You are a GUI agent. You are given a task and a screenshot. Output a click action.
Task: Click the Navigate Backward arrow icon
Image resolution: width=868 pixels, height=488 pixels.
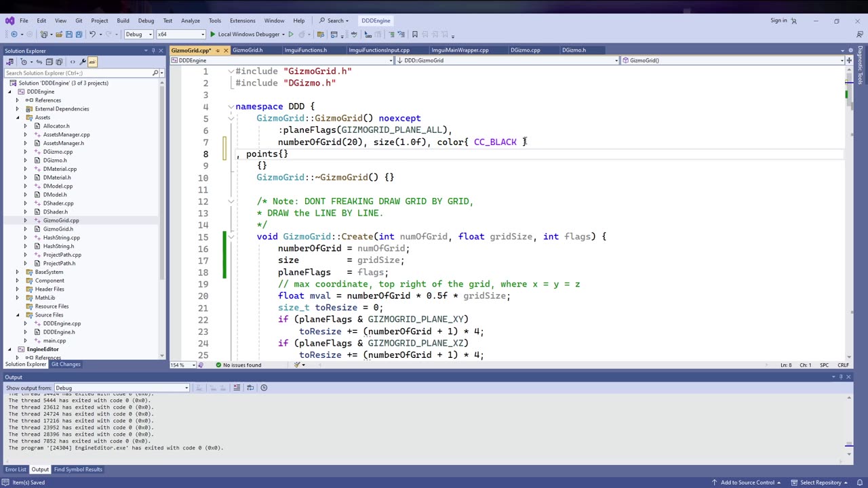click(14, 34)
